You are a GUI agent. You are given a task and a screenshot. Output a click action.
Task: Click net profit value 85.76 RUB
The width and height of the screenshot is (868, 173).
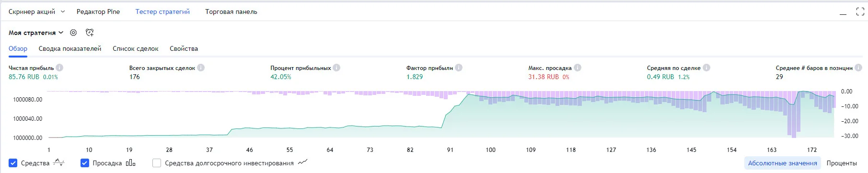24,77
